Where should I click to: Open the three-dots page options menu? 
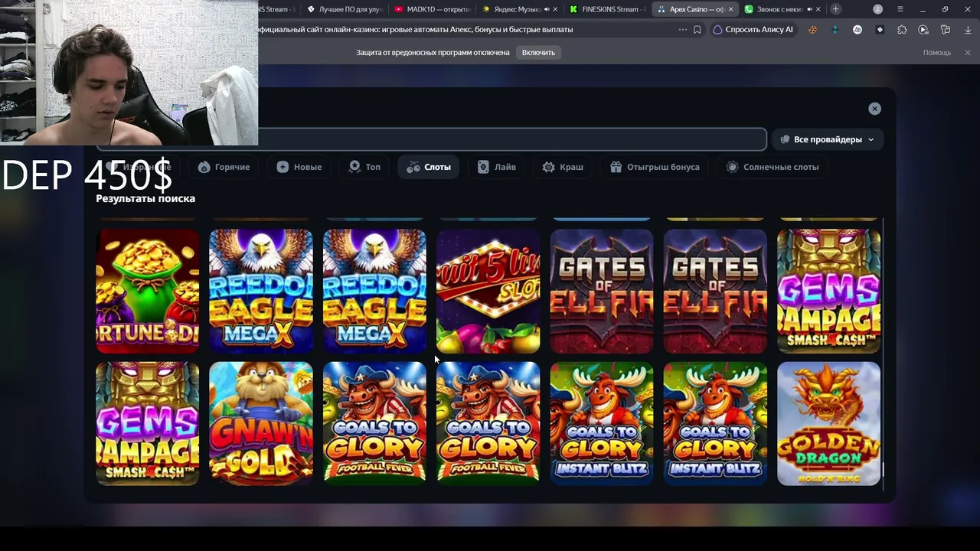[682, 30]
